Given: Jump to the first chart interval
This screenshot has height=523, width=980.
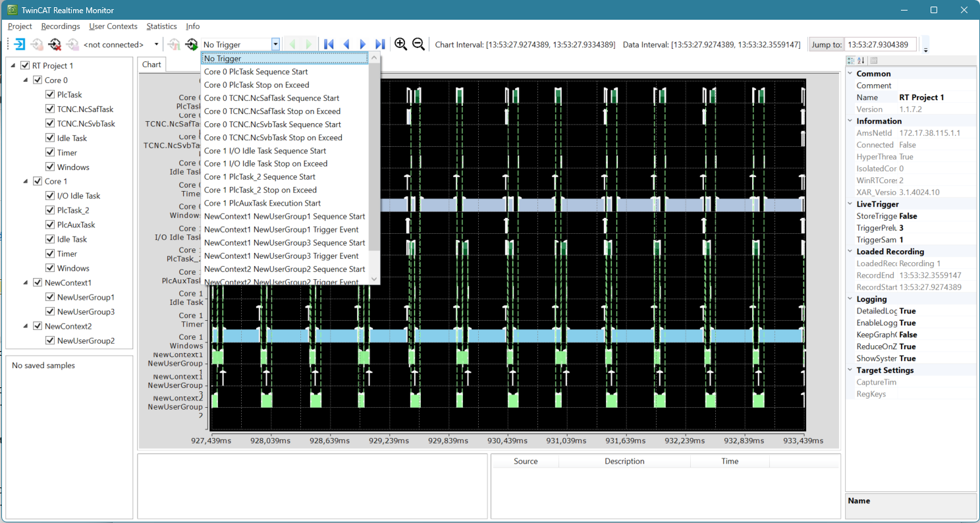Looking at the screenshot, I should 329,44.
